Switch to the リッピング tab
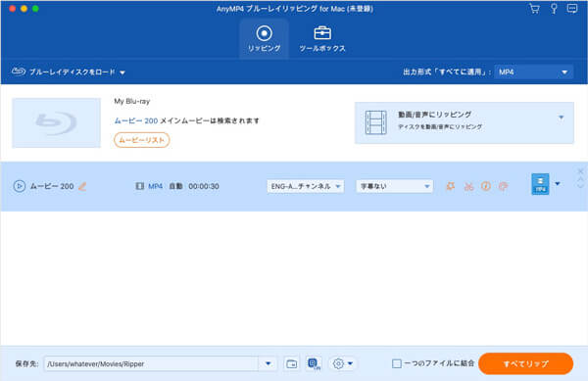588x381 pixels. pos(264,38)
